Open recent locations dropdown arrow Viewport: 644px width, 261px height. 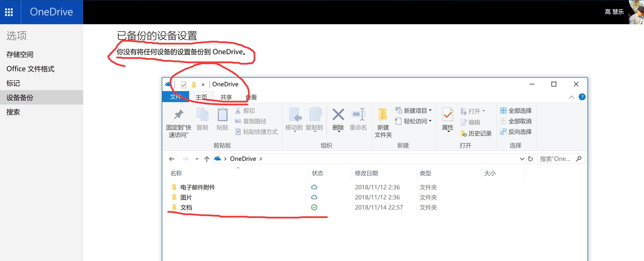197,159
